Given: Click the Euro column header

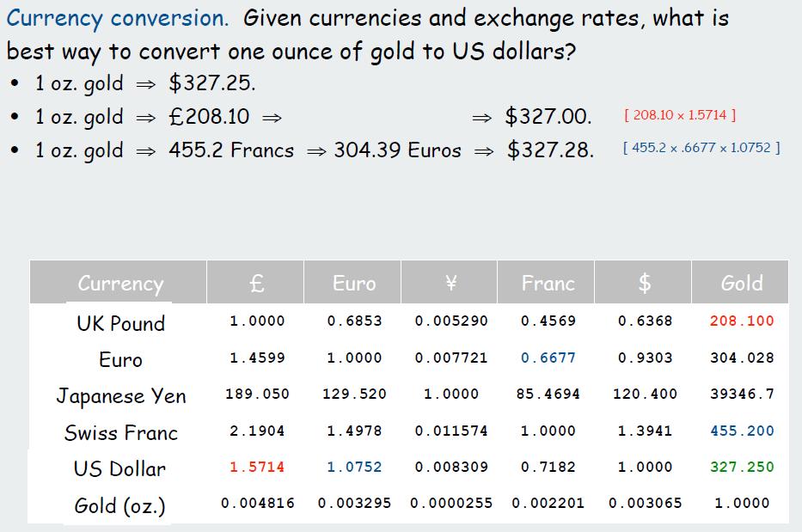Looking at the screenshot, I should point(352,283).
